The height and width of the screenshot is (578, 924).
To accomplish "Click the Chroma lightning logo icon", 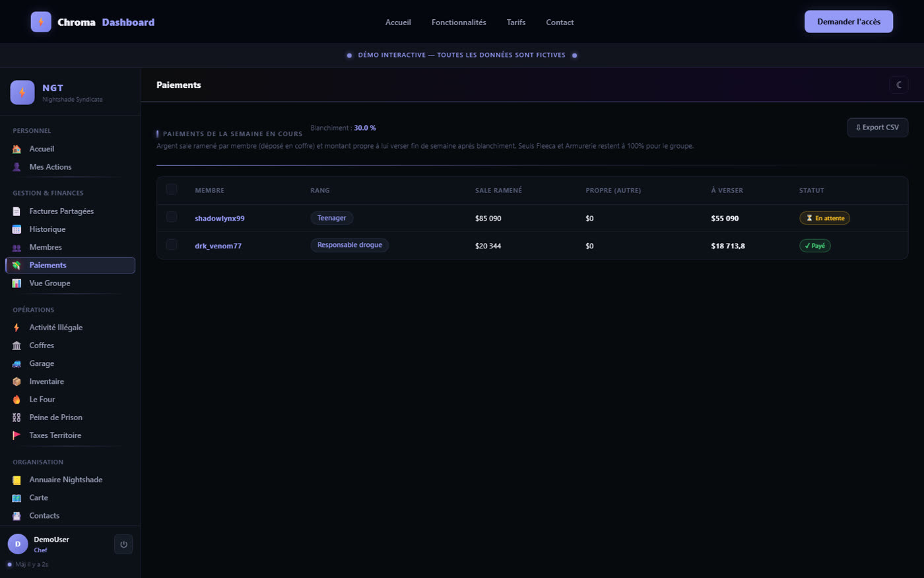I will 41,22.
